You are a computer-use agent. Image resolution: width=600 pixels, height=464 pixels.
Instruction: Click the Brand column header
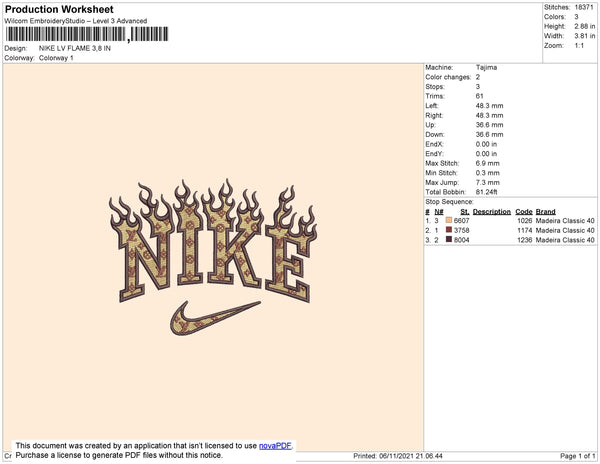coord(546,212)
